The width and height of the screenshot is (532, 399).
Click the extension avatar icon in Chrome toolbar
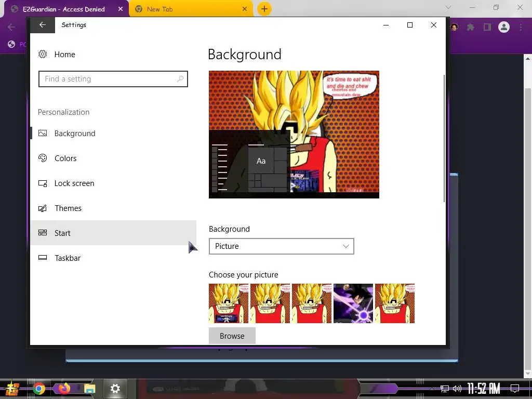coord(455,27)
